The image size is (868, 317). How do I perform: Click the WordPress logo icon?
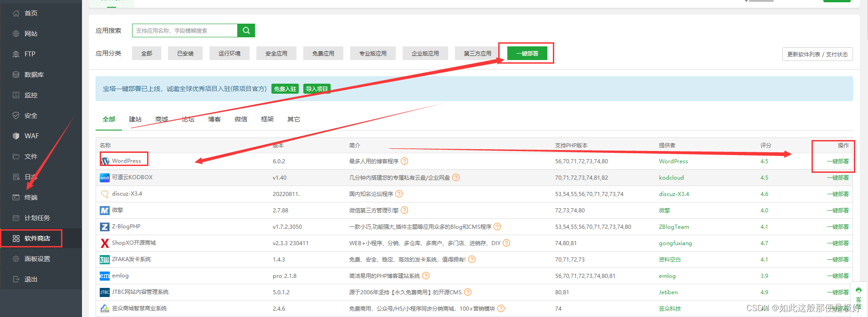coord(105,161)
